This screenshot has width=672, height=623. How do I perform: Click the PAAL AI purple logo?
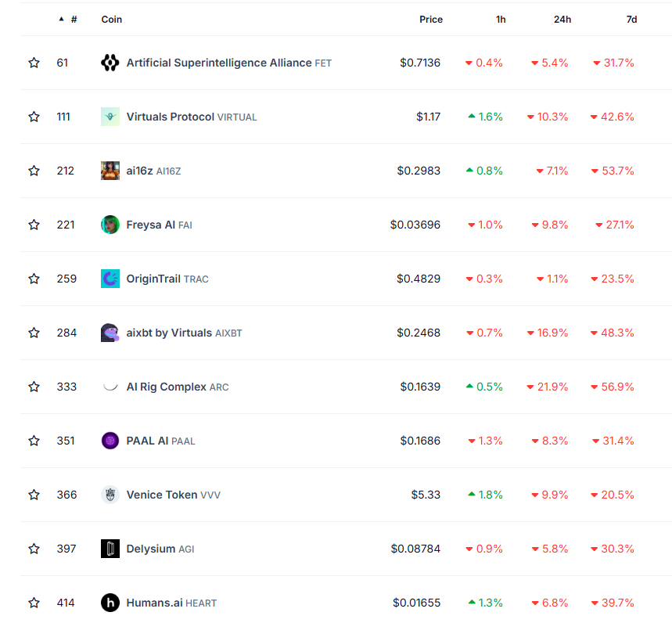110,441
